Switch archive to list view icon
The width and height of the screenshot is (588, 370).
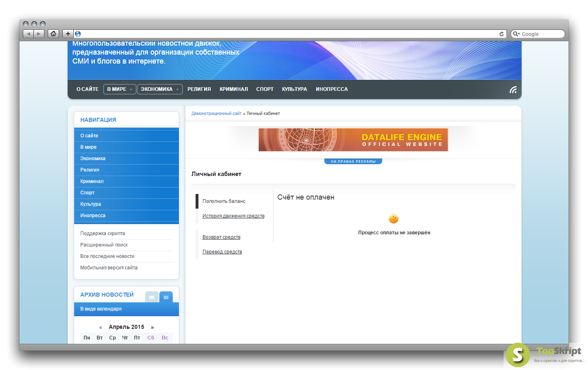point(152,297)
